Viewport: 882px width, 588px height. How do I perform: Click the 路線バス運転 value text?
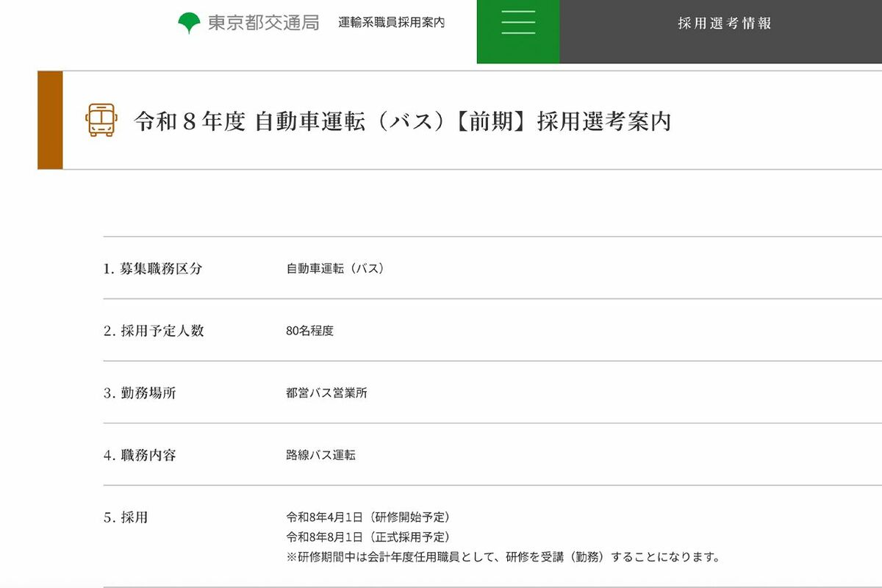point(320,455)
